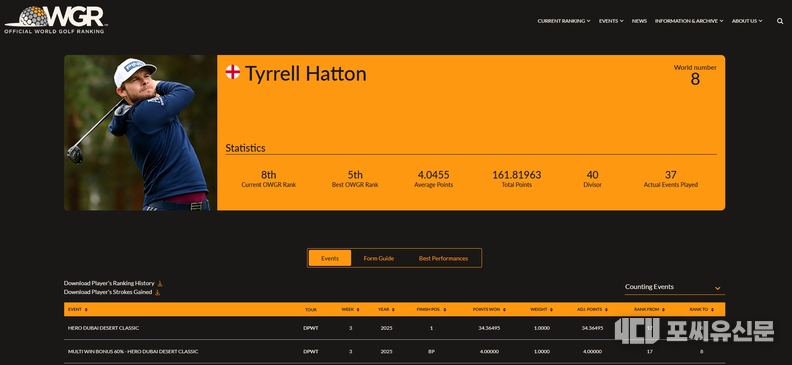The width and height of the screenshot is (792, 365).
Task: Open the Counting Events dropdown
Action: click(x=674, y=287)
